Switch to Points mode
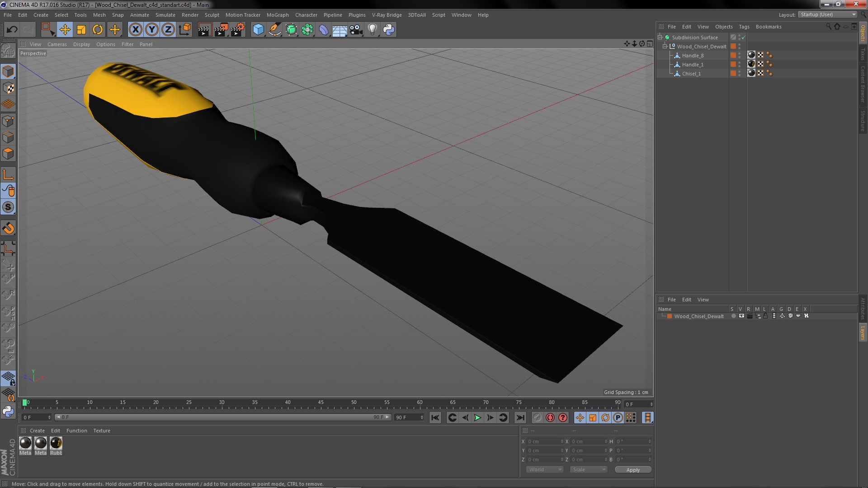The width and height of the screenshot is (868, 488). tap(8, 121)
